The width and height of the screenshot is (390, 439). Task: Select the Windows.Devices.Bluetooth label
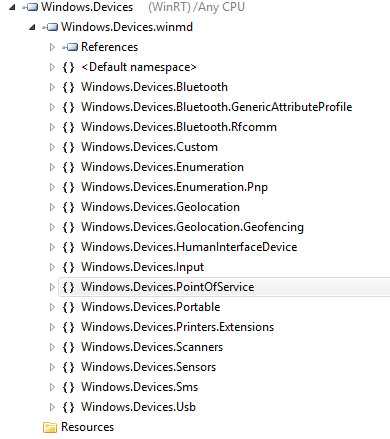point(154,87)
